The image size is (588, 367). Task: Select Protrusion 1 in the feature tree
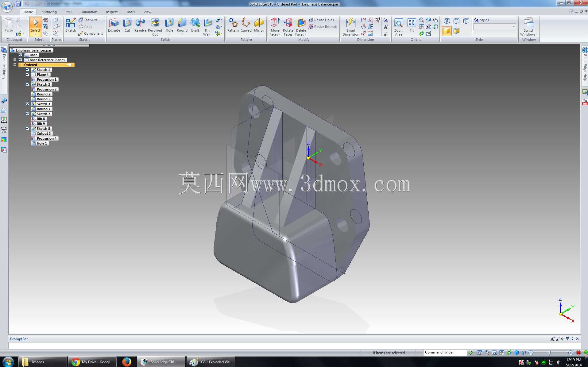point(44,79)
